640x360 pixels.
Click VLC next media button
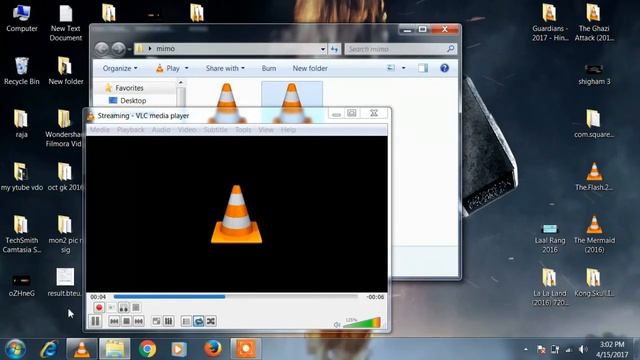(x=139, y=321)
